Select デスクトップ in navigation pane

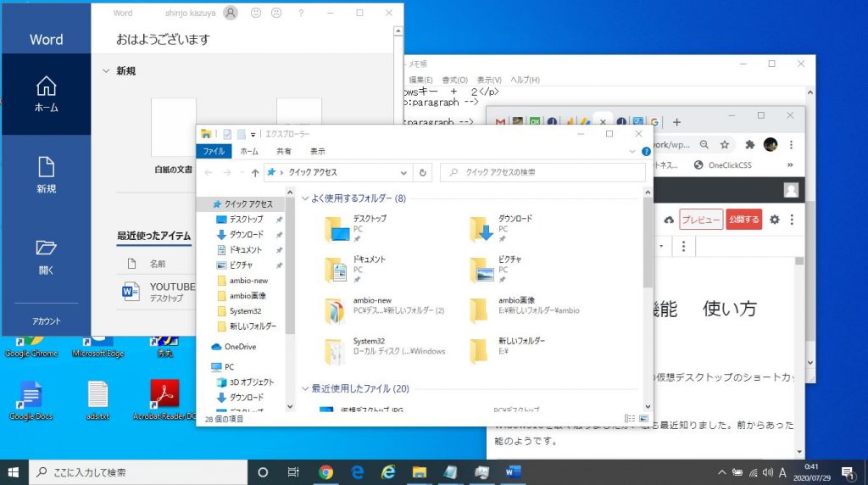click(247, 220)
